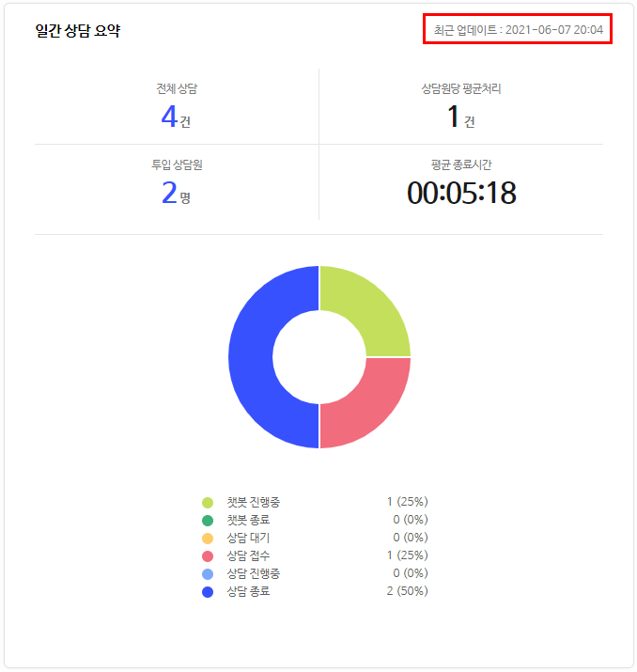Click the 상담 진행중 light blue legend dot

208,573
